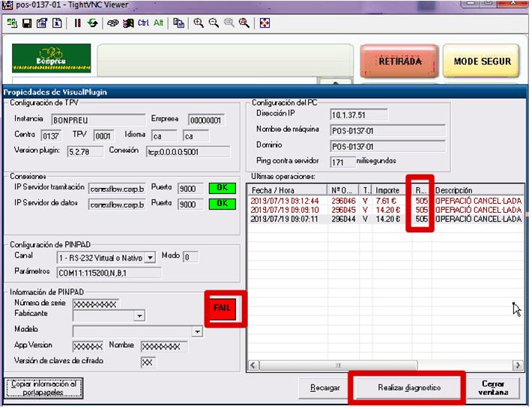Send Ctrl+Alt+Del via toolbar icon
The height and width of the screenshot is (409, 532).
point(112,23)
